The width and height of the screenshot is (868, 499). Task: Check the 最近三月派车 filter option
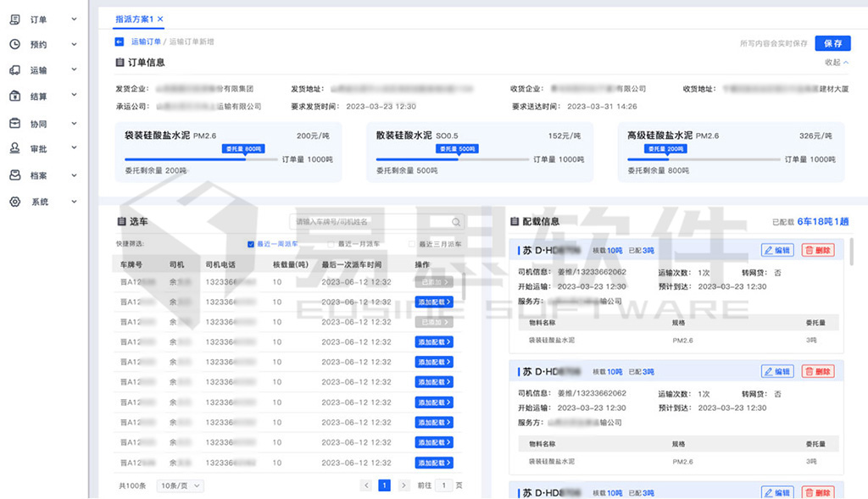click(410, 243)
